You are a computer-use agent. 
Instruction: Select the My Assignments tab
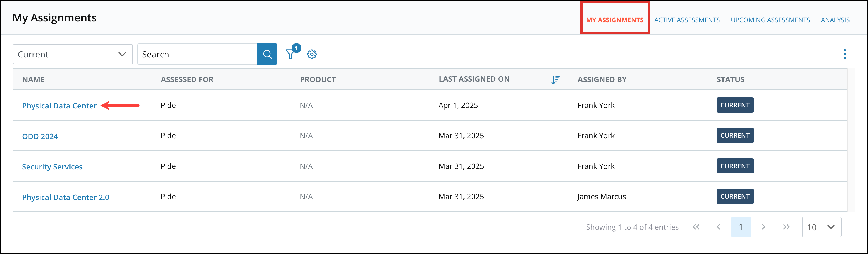615,20
